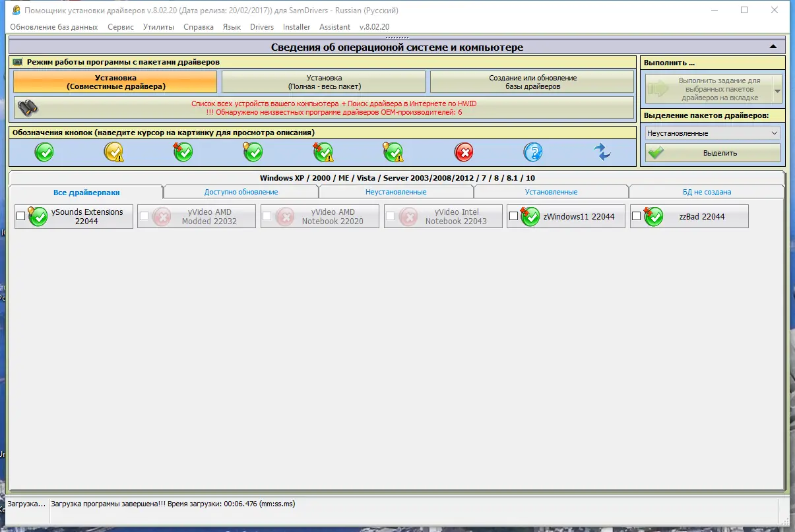795x532 pixels.
Task: Click the blue refresh arrows legend icon
Action: (602, 152)
